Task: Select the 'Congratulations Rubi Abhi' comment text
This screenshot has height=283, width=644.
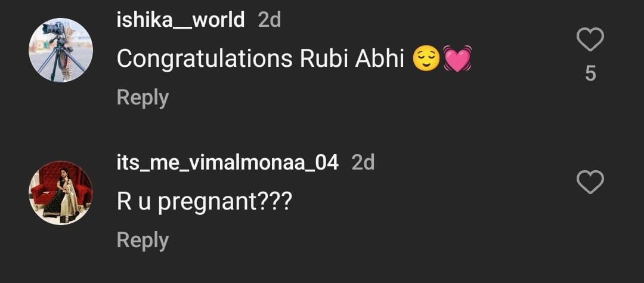Action: (261, 59)
